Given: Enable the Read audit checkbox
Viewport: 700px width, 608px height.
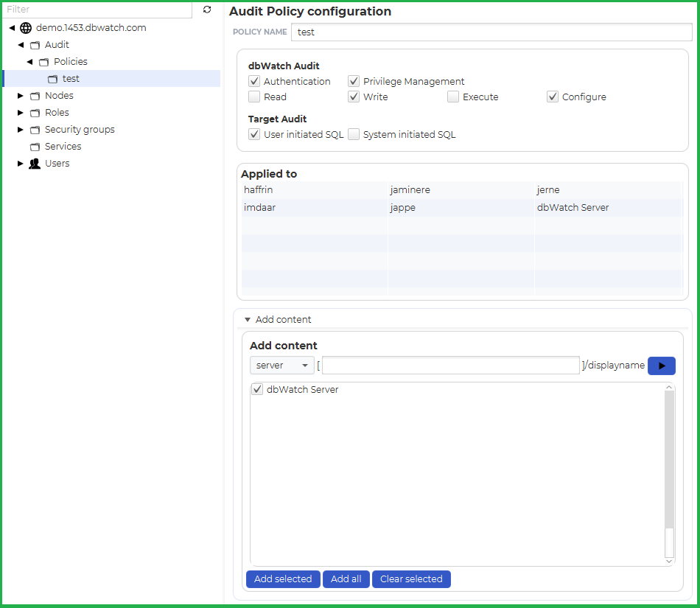Looking at the screenshot, I should tap(254, 97).
